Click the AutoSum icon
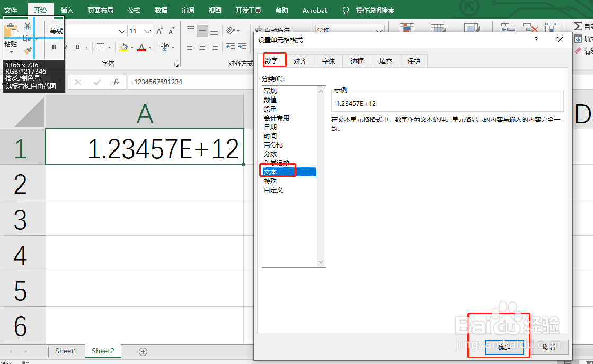 [x=577, y=25]
